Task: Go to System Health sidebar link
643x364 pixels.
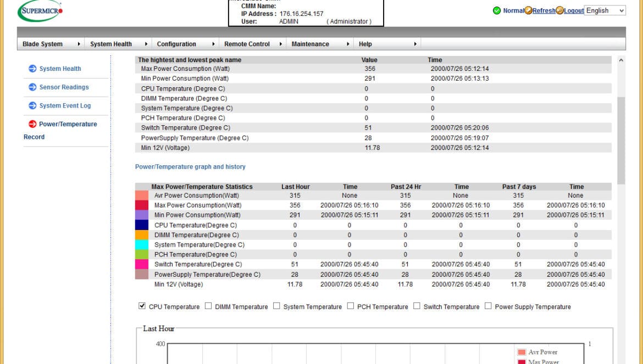Action: point(60,69)
